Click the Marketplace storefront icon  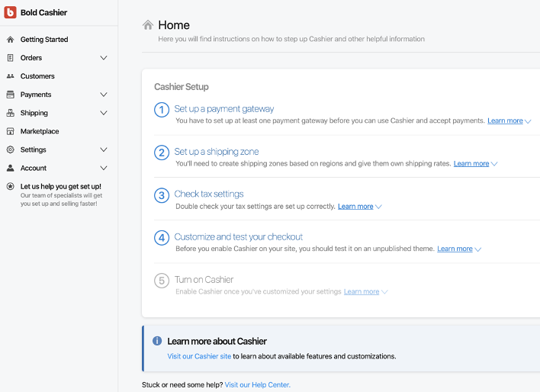pyautogui.click(x=11, y=131)
